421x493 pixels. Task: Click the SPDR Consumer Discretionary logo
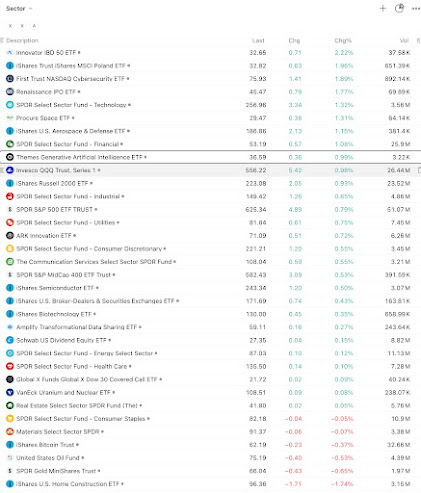click(10, 249)
